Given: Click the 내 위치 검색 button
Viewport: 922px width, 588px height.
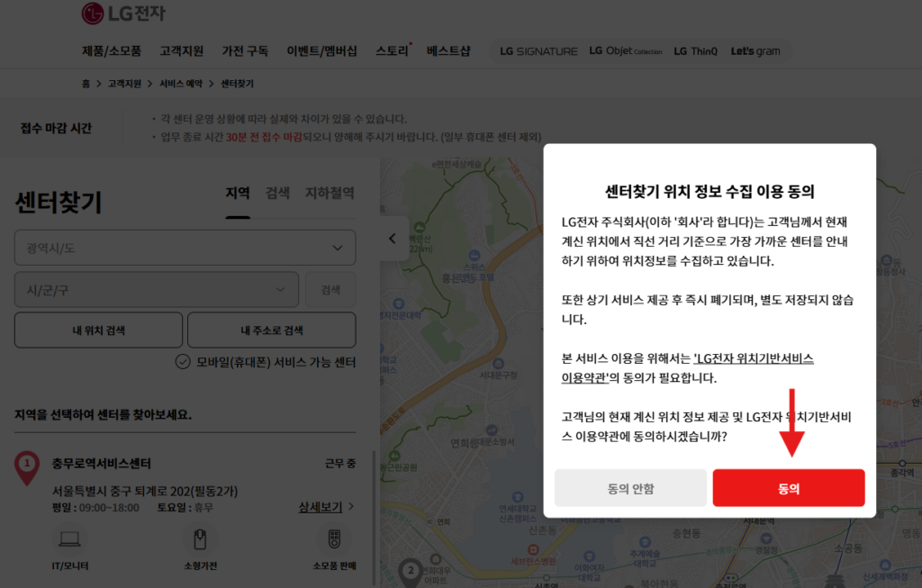Looking at the screenshot, I should 98,330.
